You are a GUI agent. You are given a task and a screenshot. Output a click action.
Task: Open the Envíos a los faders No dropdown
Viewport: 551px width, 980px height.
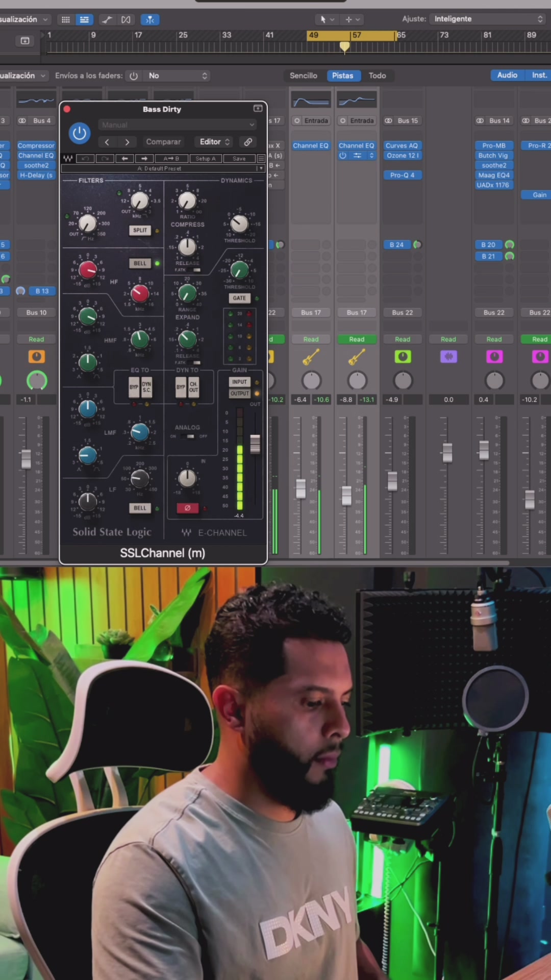pos(177,76)
